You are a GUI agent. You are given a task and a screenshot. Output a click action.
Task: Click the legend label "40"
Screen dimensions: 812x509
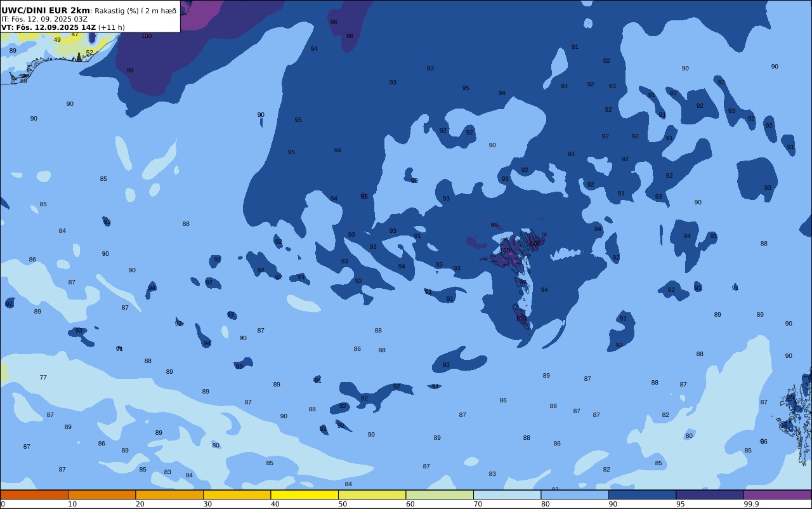275,504
